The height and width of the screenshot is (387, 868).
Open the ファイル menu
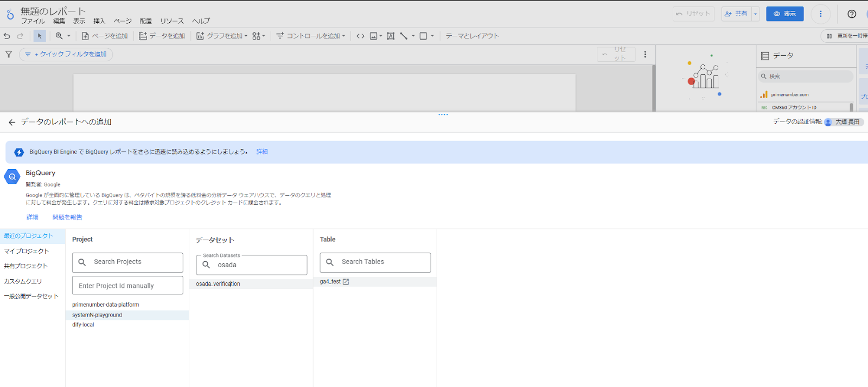[33, 21]
